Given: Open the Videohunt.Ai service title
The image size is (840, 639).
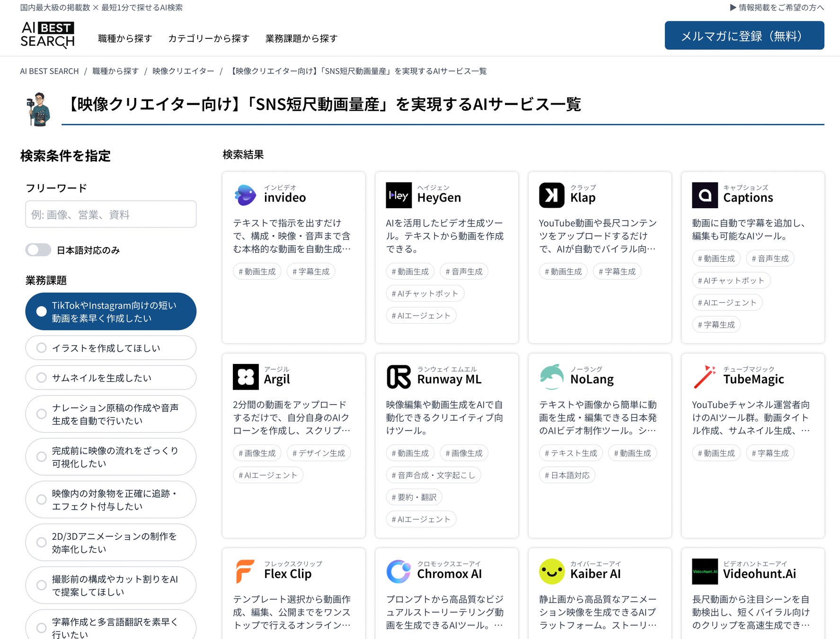Looking at the screenshot, I should (x=760, y=574).
